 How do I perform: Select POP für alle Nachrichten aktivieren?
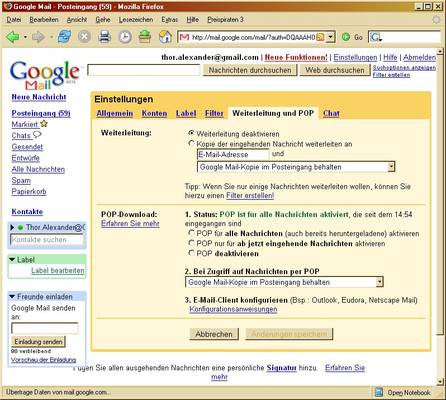191,232
